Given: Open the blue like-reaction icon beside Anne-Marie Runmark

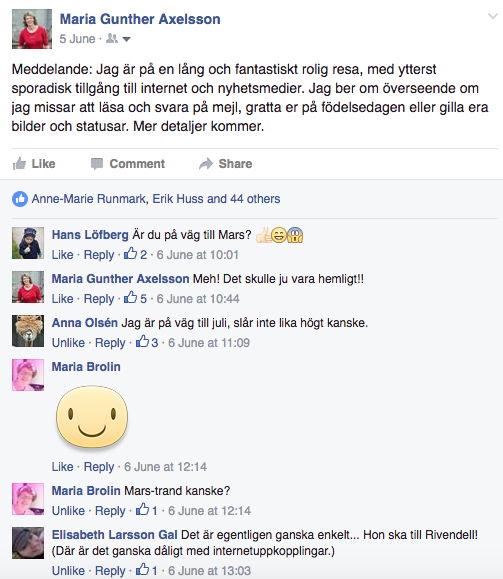Looking at the screenshot, I should 20,199.
